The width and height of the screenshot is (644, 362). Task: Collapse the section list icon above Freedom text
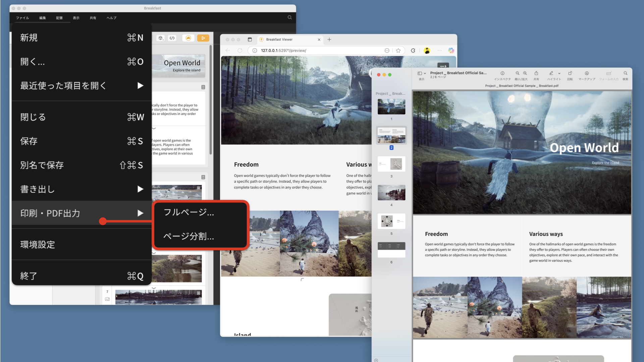203,87
